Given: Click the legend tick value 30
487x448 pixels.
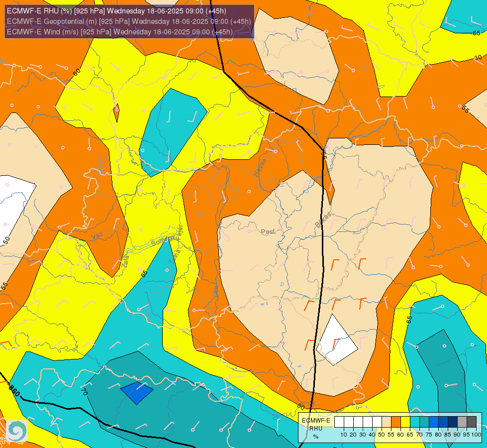Looking at the screenshot, I should pyautogui.click(x=363, y=435).
